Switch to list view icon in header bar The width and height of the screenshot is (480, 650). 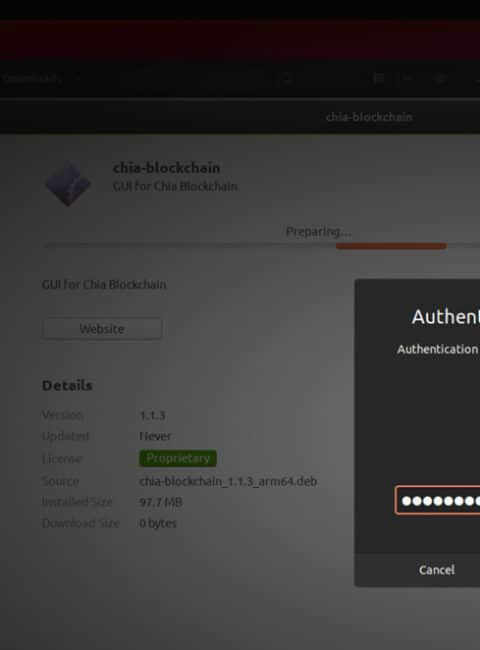tap(378, 78)
